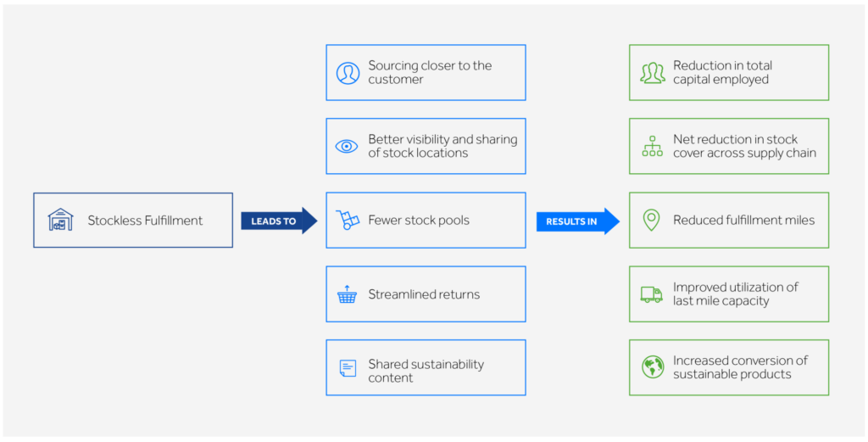
Task: Click the basket icon beside Streamlined returns
Action: point(347,294)
